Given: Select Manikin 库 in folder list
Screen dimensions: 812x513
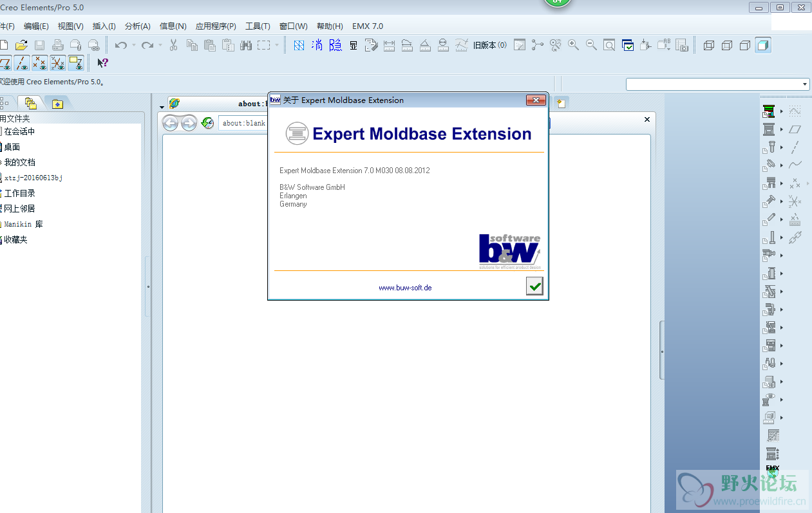Looking at the screenshot, I should point(23,224).
